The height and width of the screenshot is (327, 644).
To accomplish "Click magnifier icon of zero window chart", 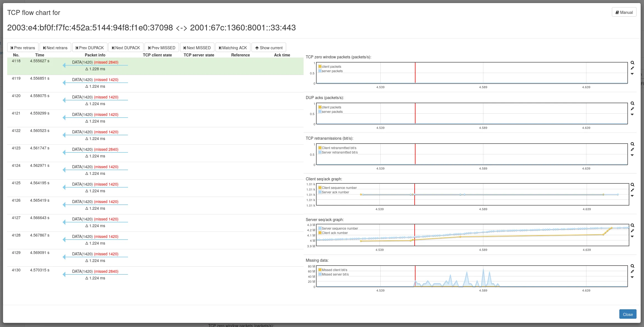I will pyautogui.click(x=632, y=63).
